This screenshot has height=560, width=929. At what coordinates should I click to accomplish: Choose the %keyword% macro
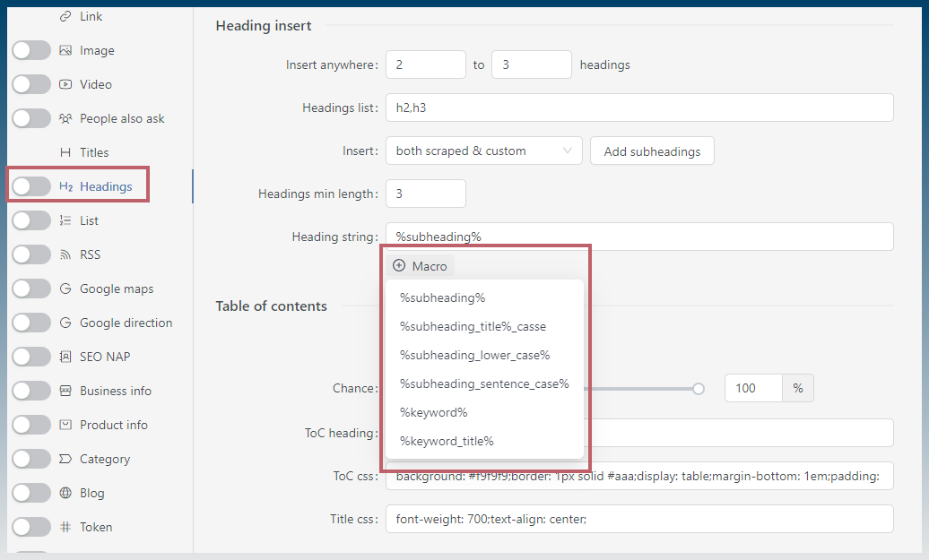coord(484,412)
